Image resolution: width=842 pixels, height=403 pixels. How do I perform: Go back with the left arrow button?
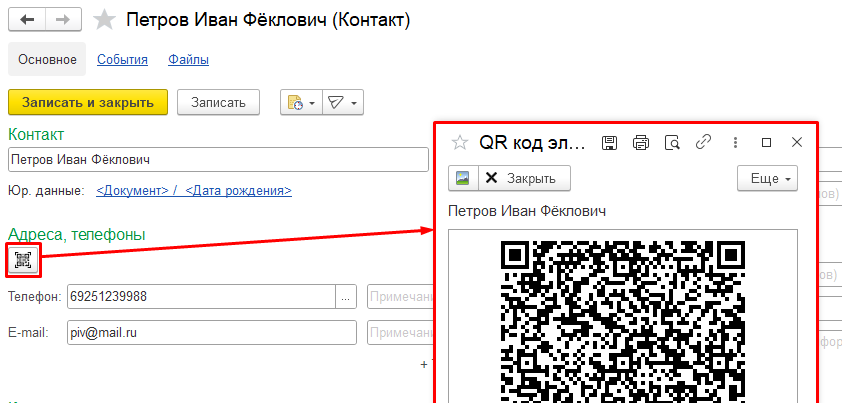(26, 20)
